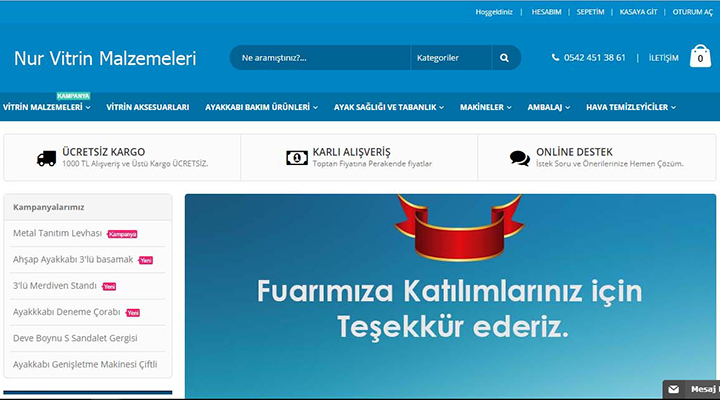The width and height of the screenshot is (720, 400).
Task: Click the phone icon beside 0542 number
Action: [x=556, y=58]
